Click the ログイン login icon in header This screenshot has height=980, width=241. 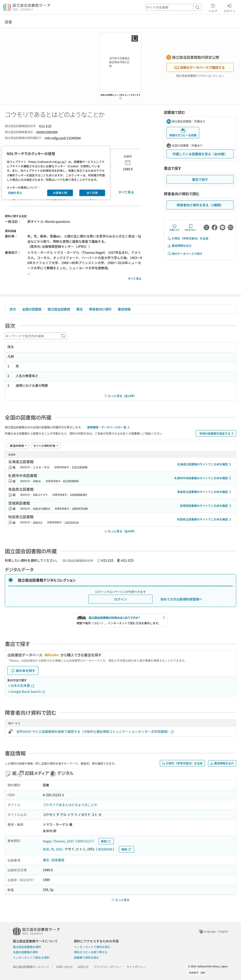[230, 8]
